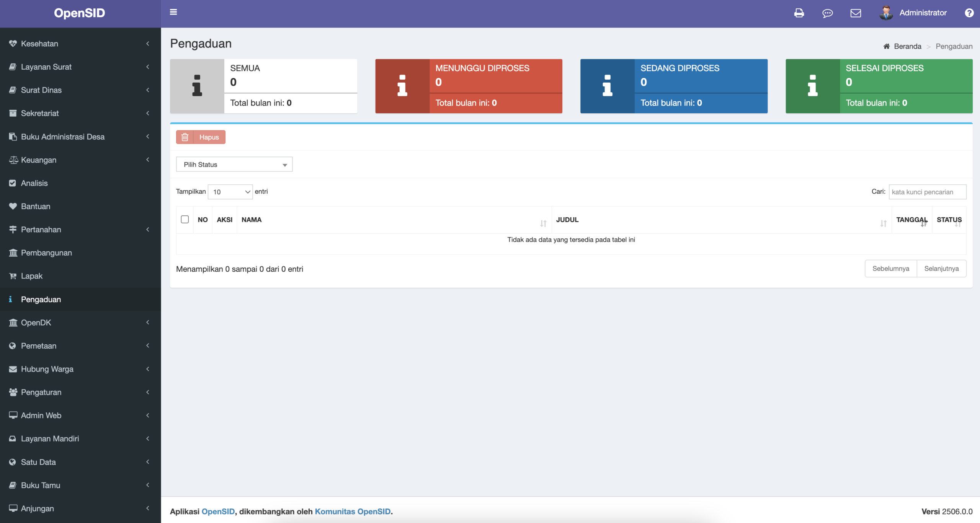Click the Administrator avatar picture

pyautogui.click(x=886, y=13)
